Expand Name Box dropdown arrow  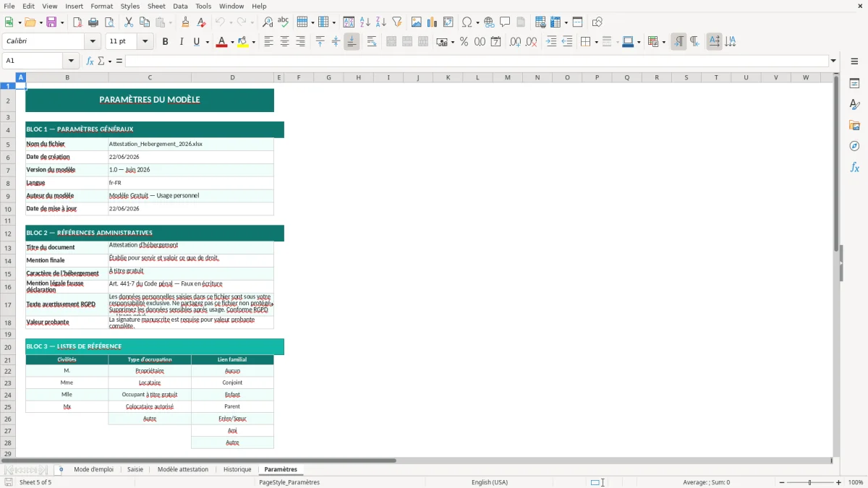(x=71, y=61)
